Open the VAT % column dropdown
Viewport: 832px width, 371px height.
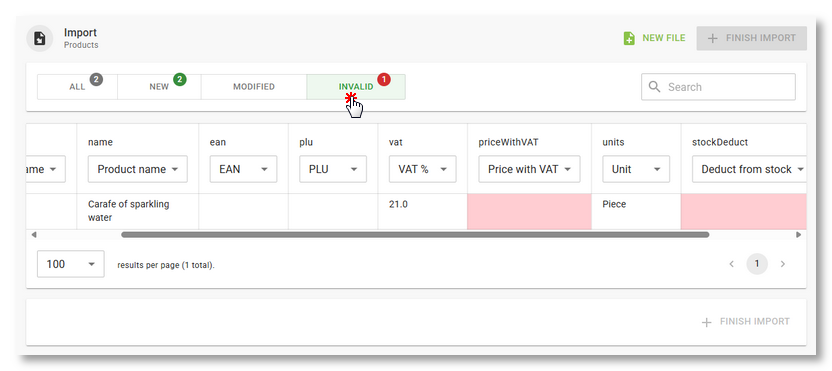[x=422, y=169]
